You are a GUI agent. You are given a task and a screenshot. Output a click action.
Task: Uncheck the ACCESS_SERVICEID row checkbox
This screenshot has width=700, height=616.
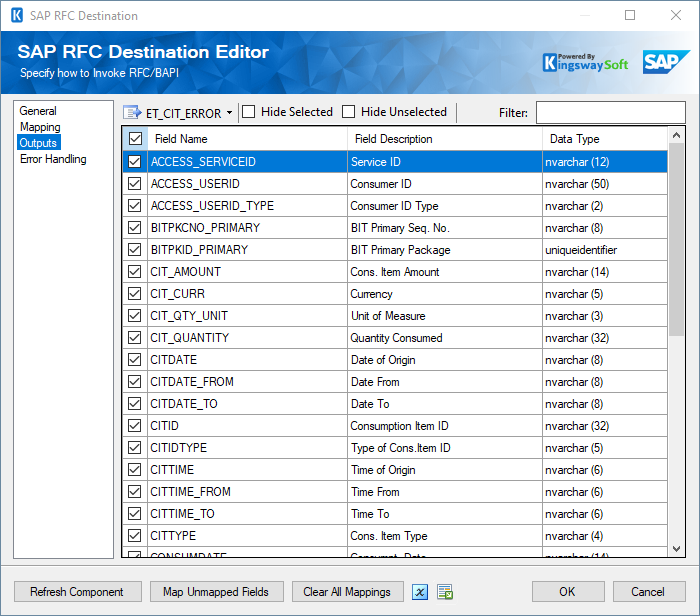[x=134, y=162]
